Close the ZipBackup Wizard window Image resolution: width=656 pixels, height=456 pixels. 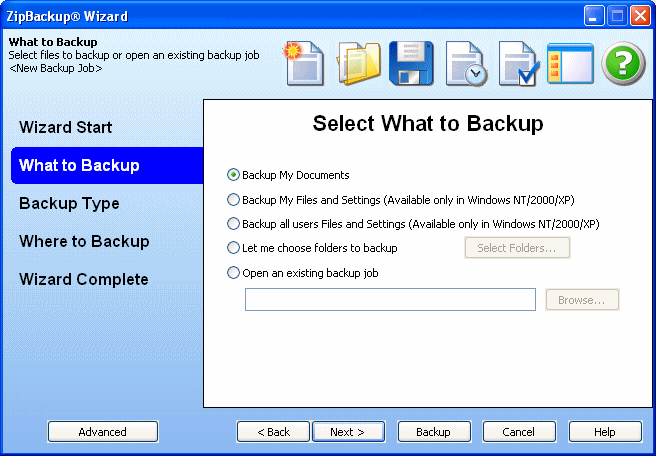click(641, 16)
